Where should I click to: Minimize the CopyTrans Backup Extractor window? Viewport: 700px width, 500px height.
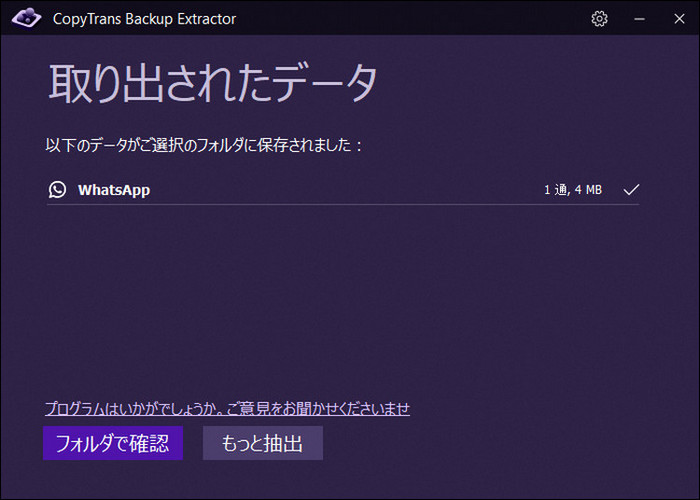click(639, 19)
